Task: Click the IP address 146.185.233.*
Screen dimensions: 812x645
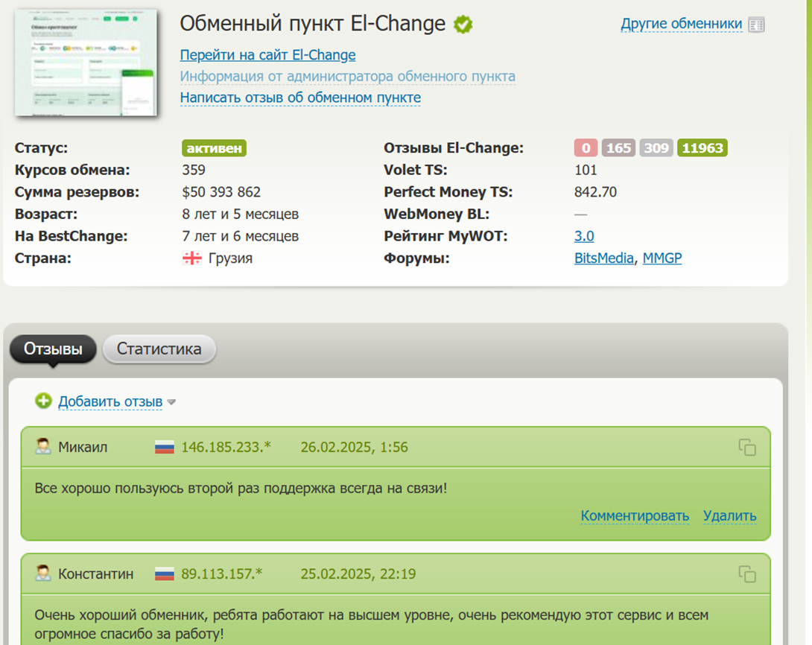Action: [226, 448]
